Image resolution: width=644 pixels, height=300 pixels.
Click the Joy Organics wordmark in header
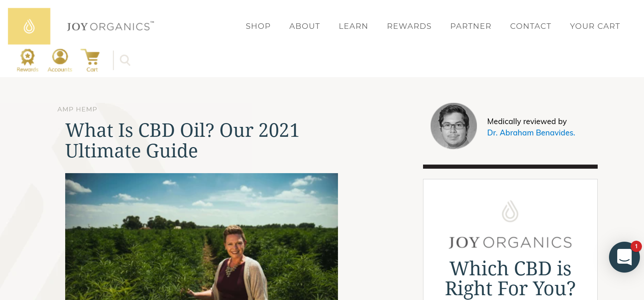pos(110,26)
